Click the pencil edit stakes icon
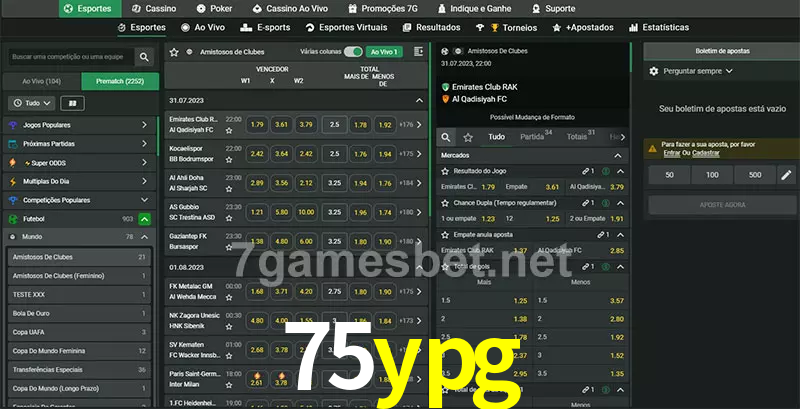This screenshot has height=409, width=800. pos(786,175)
